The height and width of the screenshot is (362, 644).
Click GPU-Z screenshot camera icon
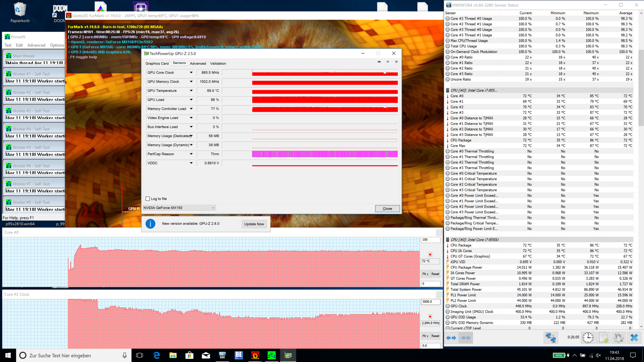click(379, 62)
